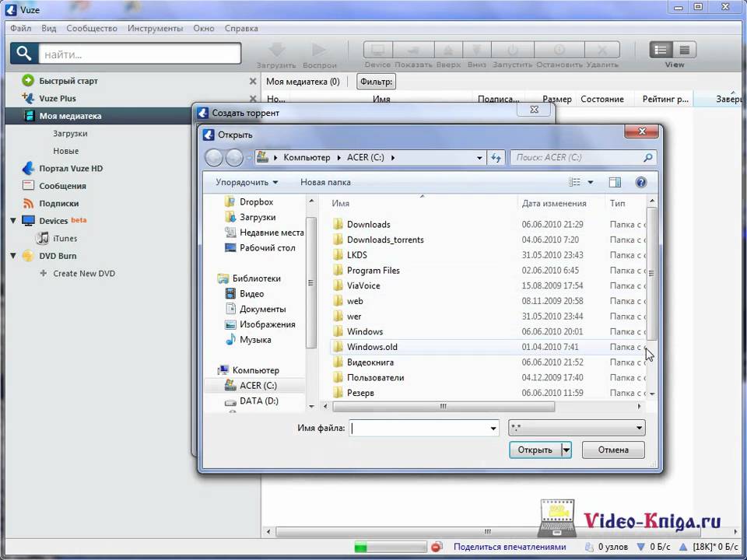Open the Инструменты menu

point(155,28)
